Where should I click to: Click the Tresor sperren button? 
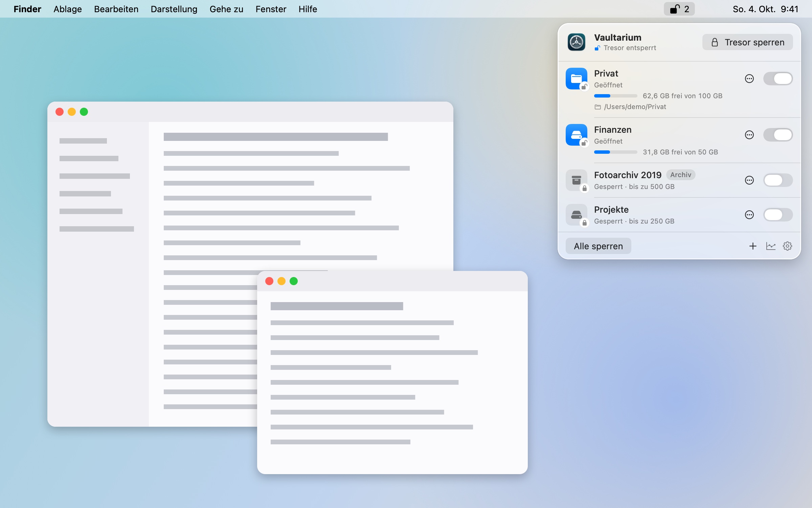[747, 42]
